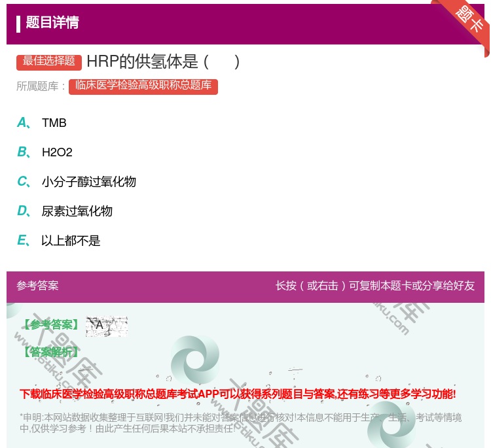The width and height of the screenshot is (491, 448).
Task: Pick option C 小分子醇过氧化物
Action: pos(77,182)
